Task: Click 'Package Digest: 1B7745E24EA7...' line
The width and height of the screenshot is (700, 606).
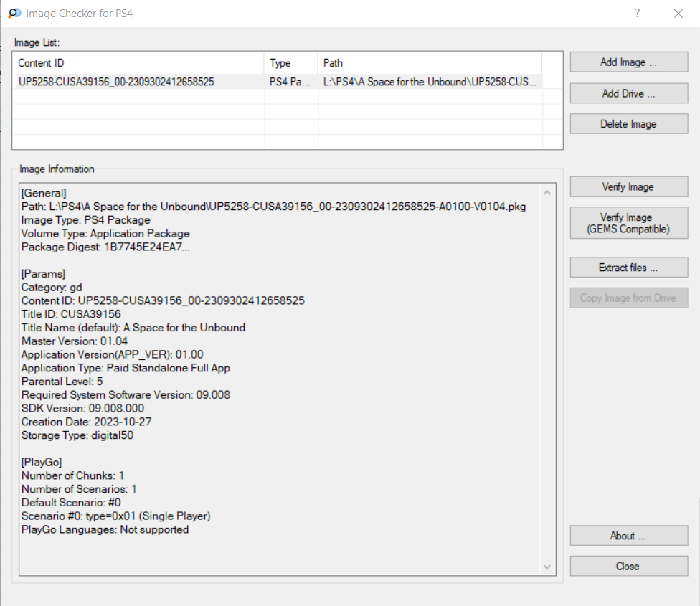Action: click(105, 247)
